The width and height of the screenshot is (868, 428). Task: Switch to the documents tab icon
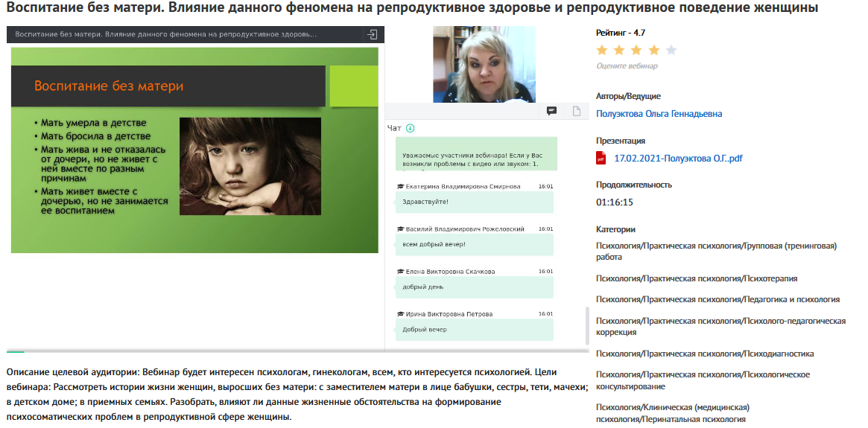click(576, 111)
